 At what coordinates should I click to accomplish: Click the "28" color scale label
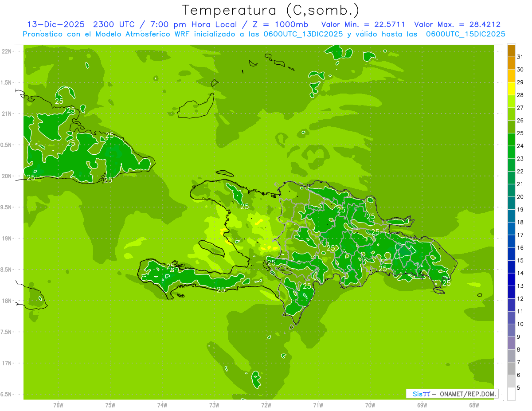(x=520, y=95)
